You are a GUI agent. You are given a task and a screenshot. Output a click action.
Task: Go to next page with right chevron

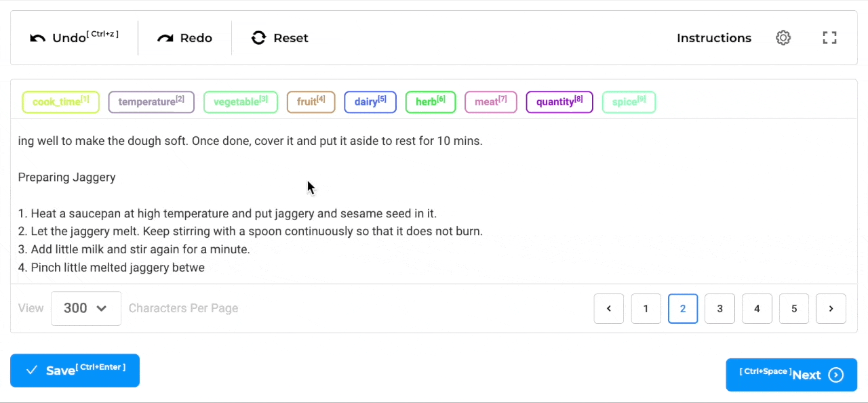(831, 309)
